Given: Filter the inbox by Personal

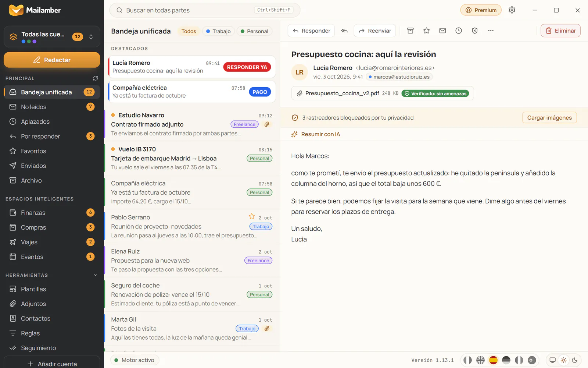Looking at the screenshot, I should coord(254,31).
